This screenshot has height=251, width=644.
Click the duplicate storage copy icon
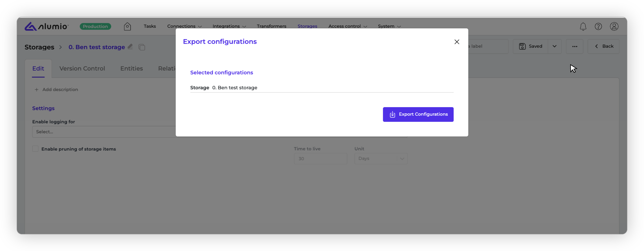(x=142, y=47)
